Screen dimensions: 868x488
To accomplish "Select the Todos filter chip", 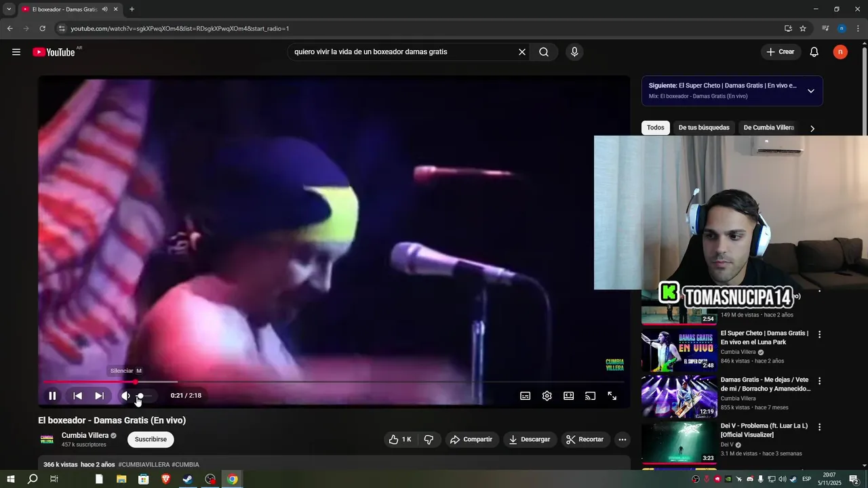I will [x=656, y=127].
